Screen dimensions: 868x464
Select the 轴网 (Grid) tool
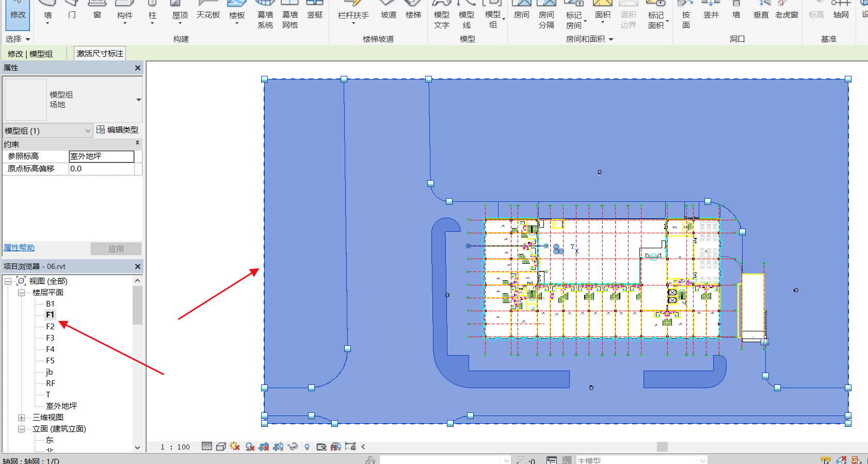[841, 11]
